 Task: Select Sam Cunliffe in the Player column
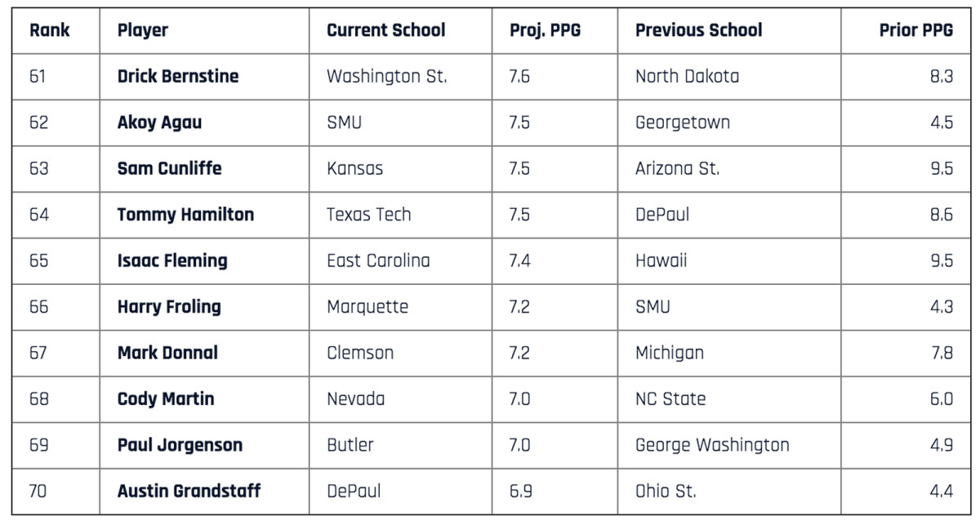click(x=169, y=169)
